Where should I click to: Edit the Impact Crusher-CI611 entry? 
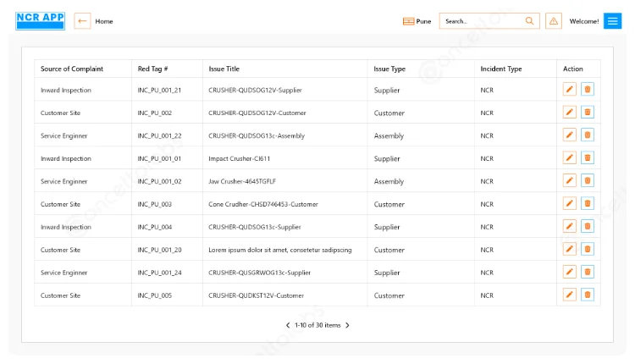pyautogui.click(x=570, y=158)
